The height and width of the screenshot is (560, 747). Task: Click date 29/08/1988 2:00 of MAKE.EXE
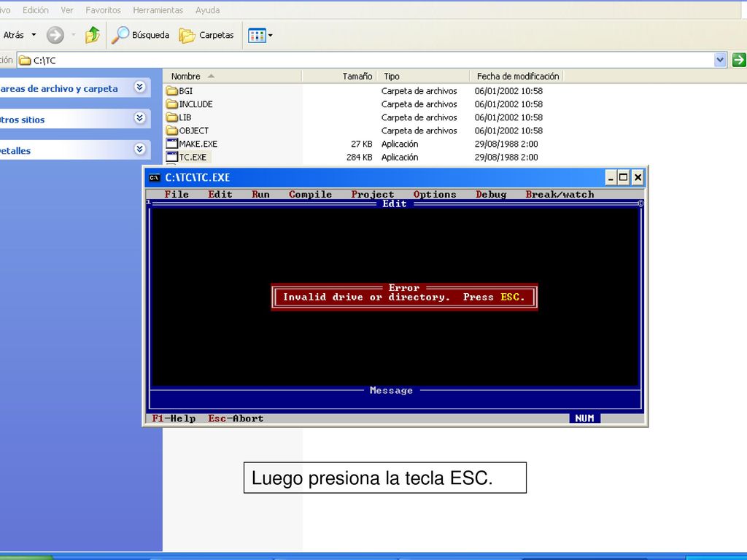click(506, 144)
